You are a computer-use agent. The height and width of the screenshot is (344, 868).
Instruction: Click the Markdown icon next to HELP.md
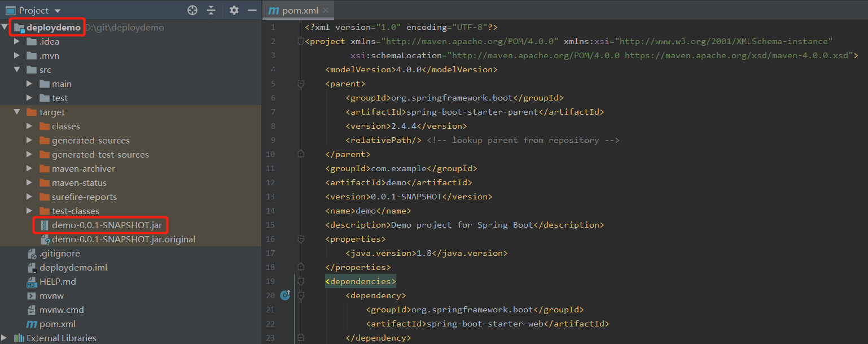(x=32, y=281)
